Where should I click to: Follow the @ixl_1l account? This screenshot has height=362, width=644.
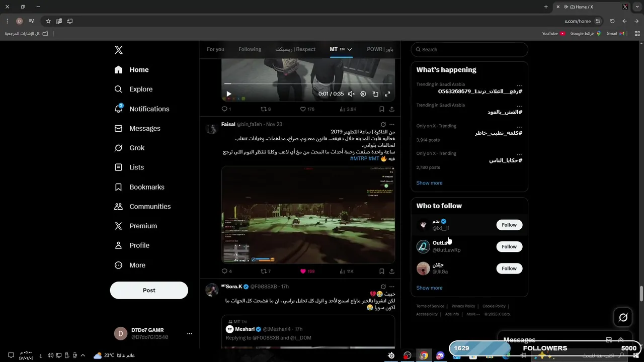(x=509, y=225)
